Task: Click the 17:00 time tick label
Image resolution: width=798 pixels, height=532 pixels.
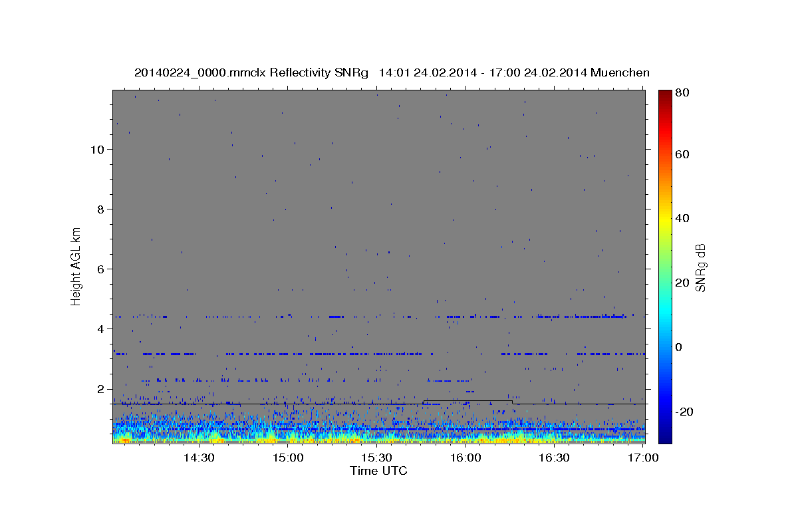Action: coord(643,458)
